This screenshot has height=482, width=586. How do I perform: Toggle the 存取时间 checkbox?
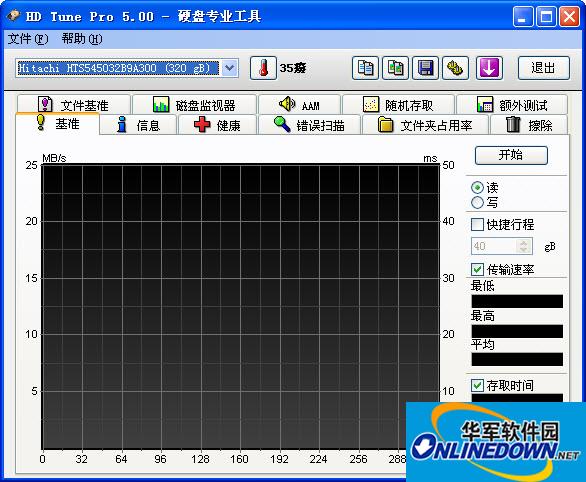(477, 385)
